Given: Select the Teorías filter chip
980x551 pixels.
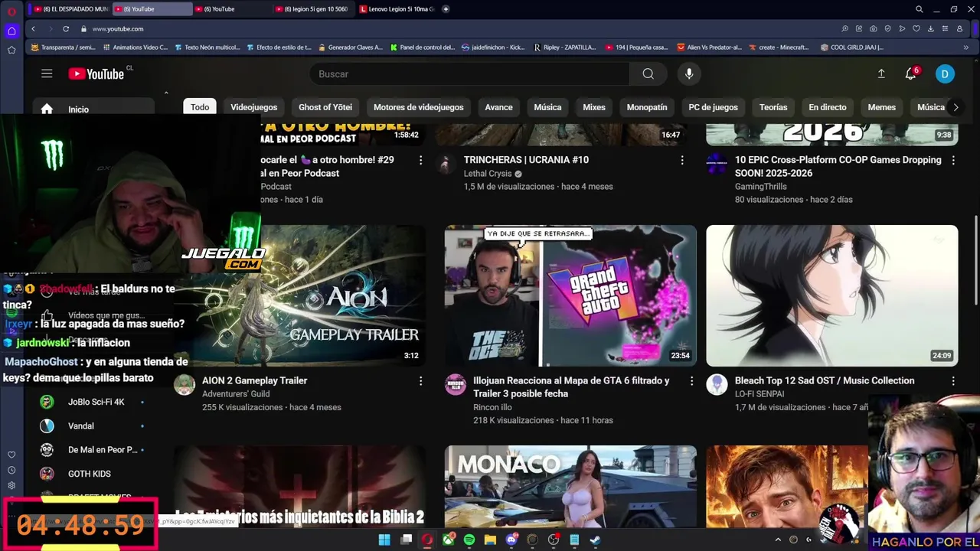Looking at the screenshot, I should click(773, 107).
